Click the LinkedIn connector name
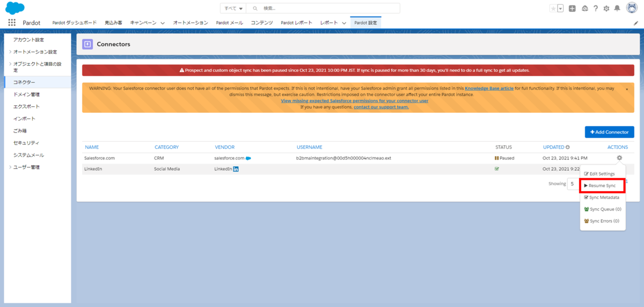The height and width of the screenshot is (307, 644). tap(93, 169)
